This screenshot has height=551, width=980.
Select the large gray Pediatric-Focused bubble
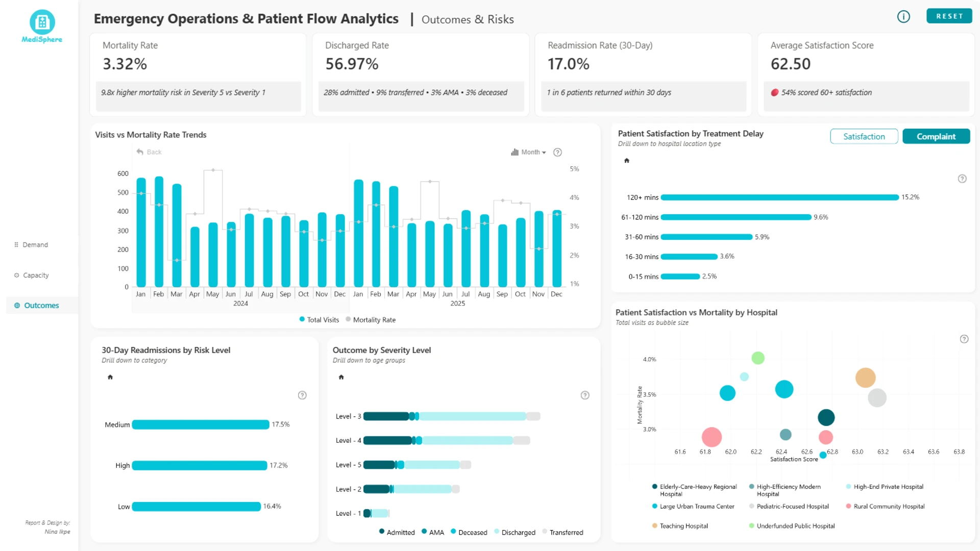[x=877, y=397]
